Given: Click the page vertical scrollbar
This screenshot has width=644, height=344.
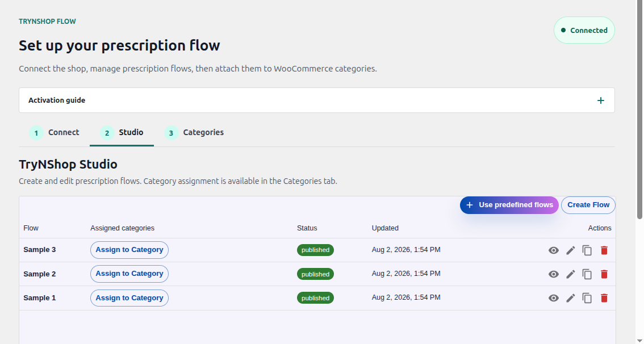Looking at the screenshot, I should 639,110.
